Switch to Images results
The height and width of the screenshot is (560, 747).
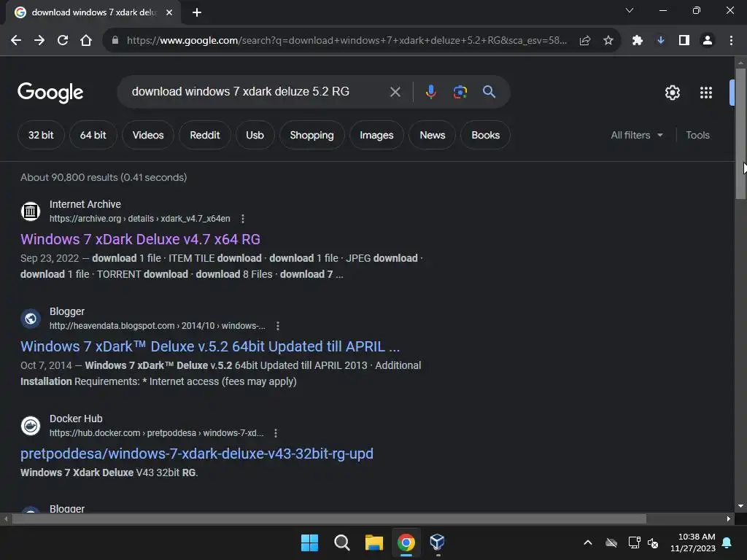point(377,135)
